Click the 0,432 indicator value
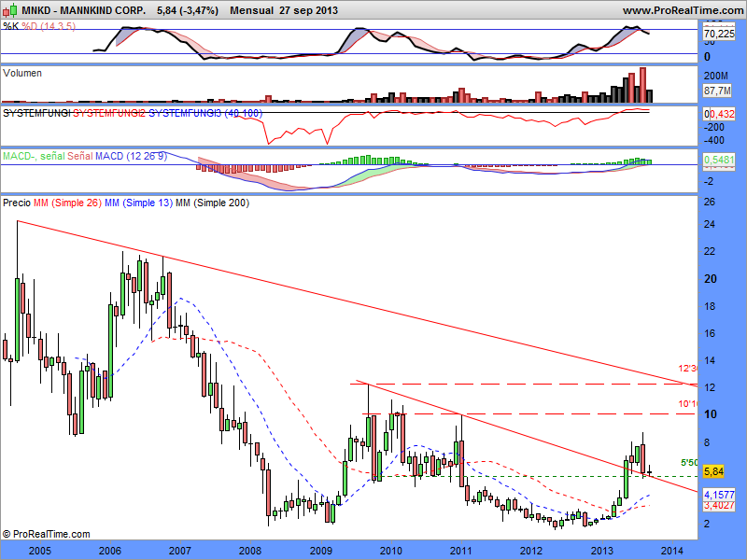The width and height of the screenshot is (747, 560). pyautogui.click(x=722, y=114)
